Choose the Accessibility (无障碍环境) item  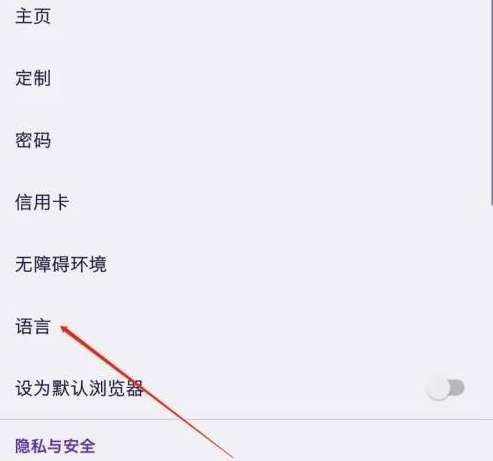tap(245, 264)
